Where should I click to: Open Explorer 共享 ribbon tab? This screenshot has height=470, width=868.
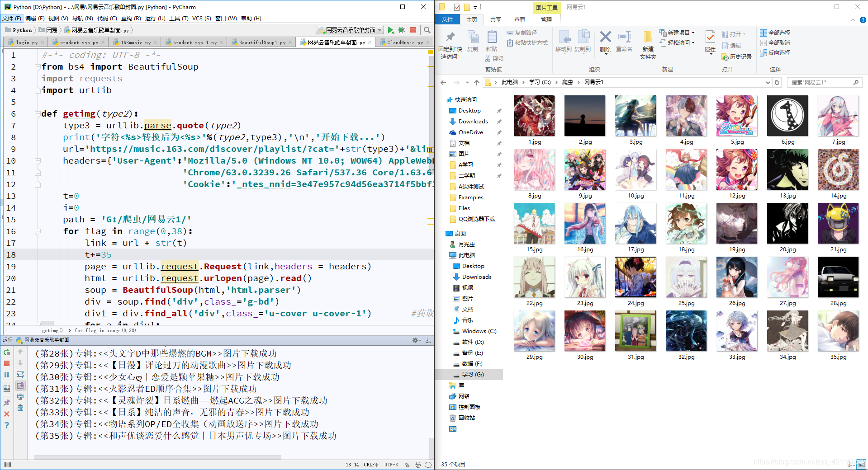click(496, 19)
